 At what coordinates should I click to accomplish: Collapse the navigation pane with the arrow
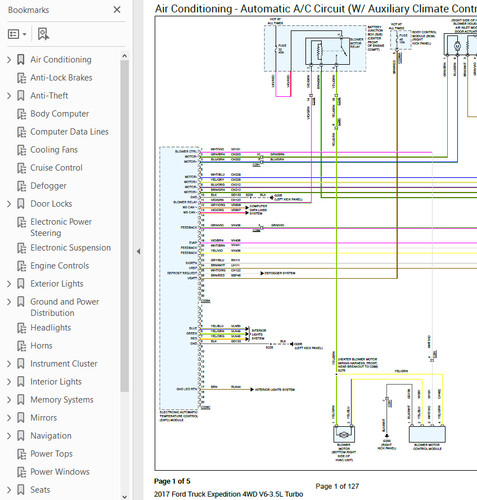(x=138, y=252)
